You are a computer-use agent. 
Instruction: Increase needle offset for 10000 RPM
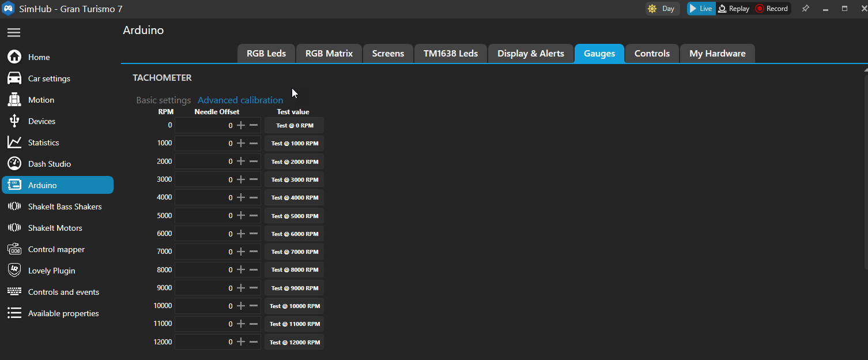pyautogui.click(x=241, y=306)
